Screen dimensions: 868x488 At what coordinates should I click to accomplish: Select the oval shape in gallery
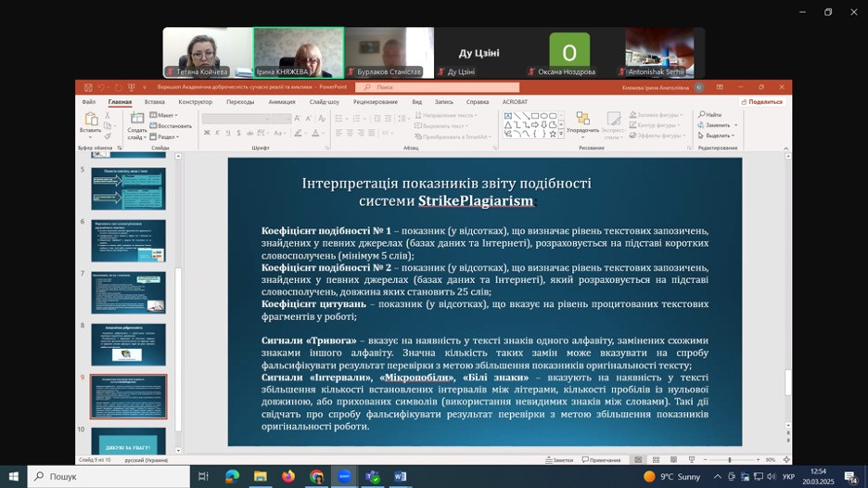(x=543, y=116)
